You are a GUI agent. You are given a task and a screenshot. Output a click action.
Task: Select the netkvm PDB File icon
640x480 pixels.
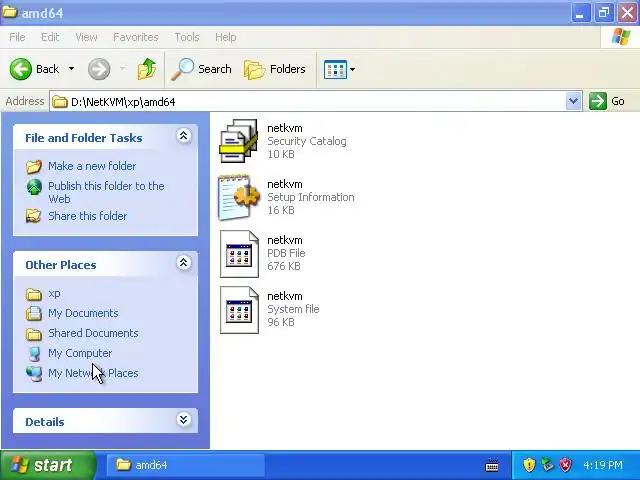239,253
